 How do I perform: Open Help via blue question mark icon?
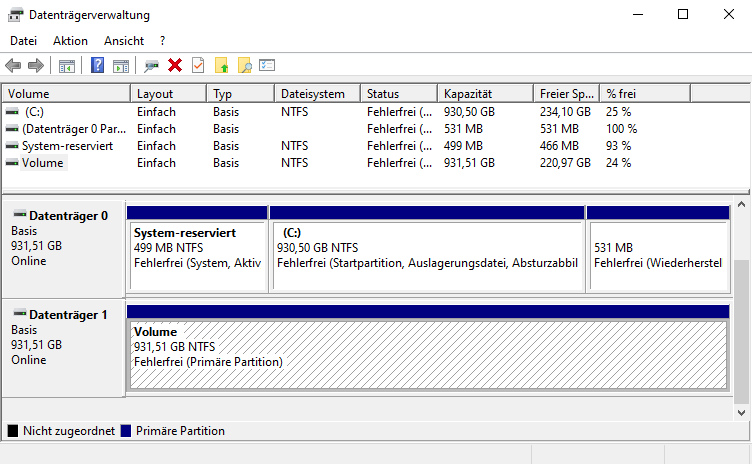(97, 65)
